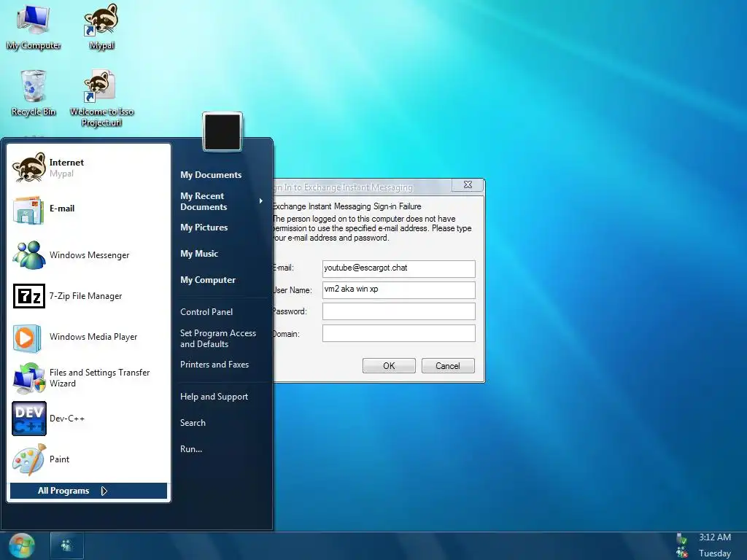The height and width of the screenshot is (560, 747).
Task: Open the Run... dialog
Action: click(191, 449)
